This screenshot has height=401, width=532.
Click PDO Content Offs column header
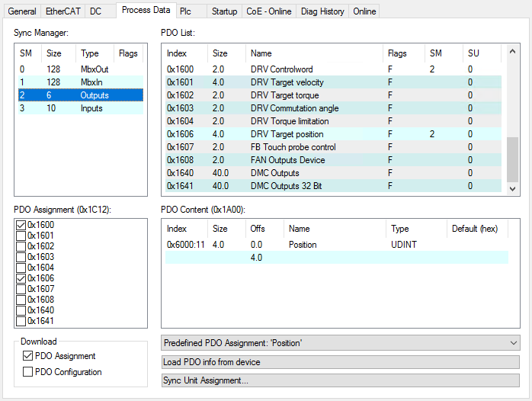point(264,229)
